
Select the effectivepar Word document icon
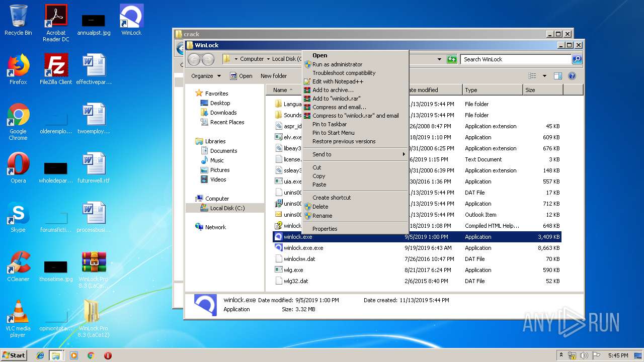94,69
